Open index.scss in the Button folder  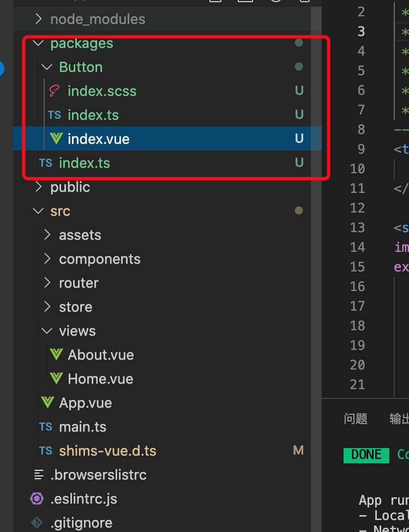tap(102, 91)
